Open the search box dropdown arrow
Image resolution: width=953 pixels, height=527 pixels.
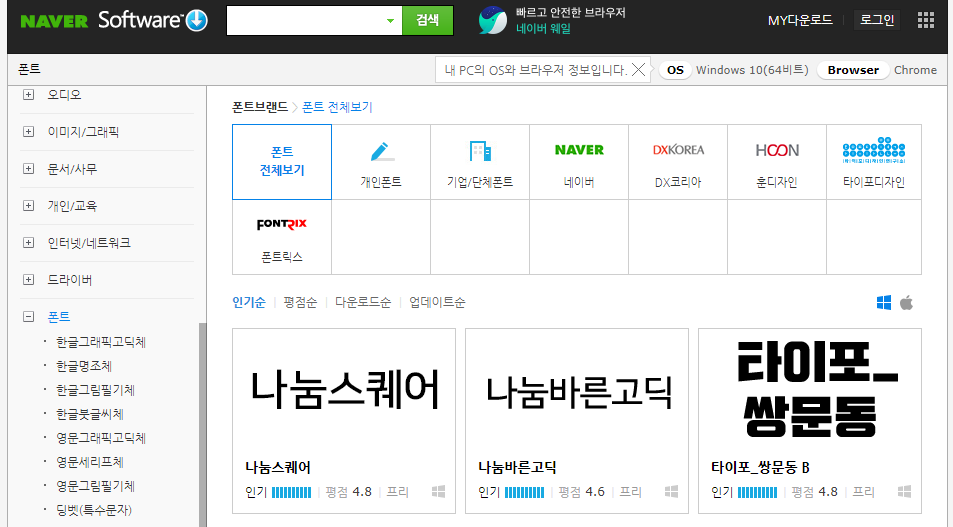[390, 21]
